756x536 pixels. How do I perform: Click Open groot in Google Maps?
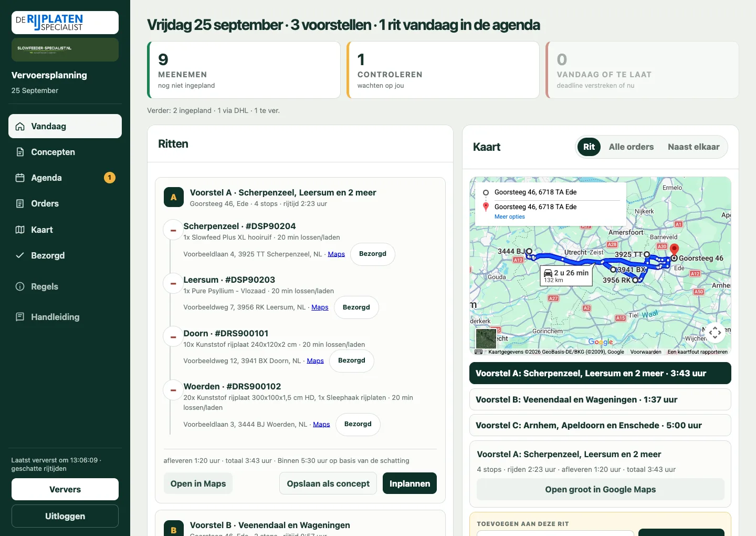601,489
